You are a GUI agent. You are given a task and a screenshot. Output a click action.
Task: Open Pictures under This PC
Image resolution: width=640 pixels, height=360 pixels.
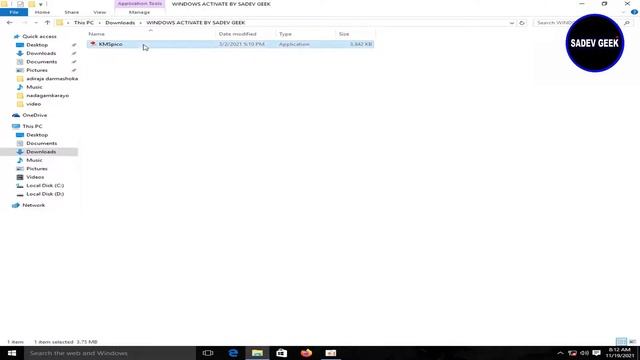[37, 169]
